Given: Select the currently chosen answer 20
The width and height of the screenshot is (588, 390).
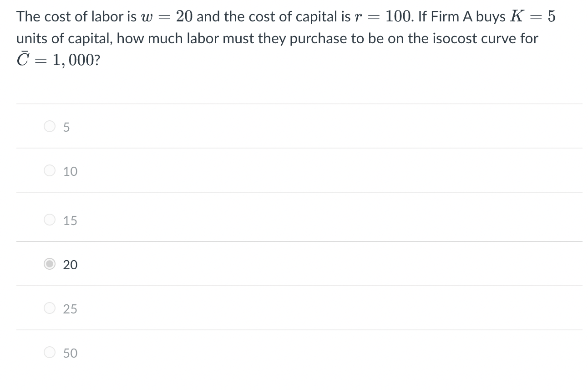Looking at the screenshot, I should (50, 264).
